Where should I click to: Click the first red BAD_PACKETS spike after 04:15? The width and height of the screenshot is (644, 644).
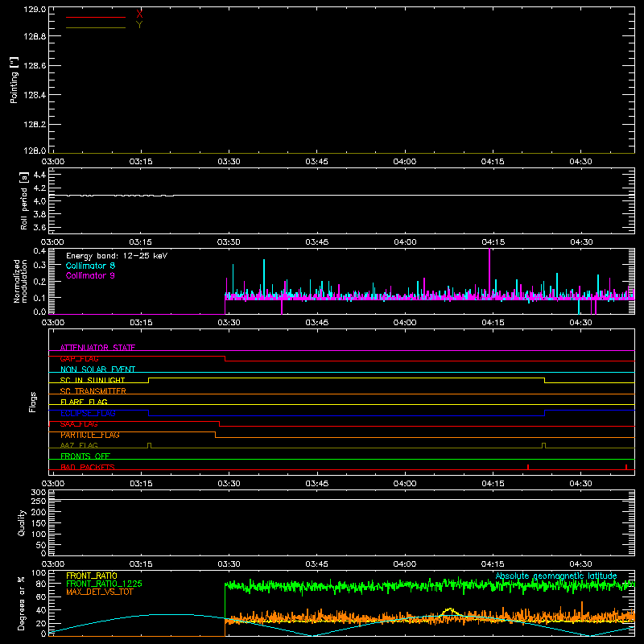528,467
